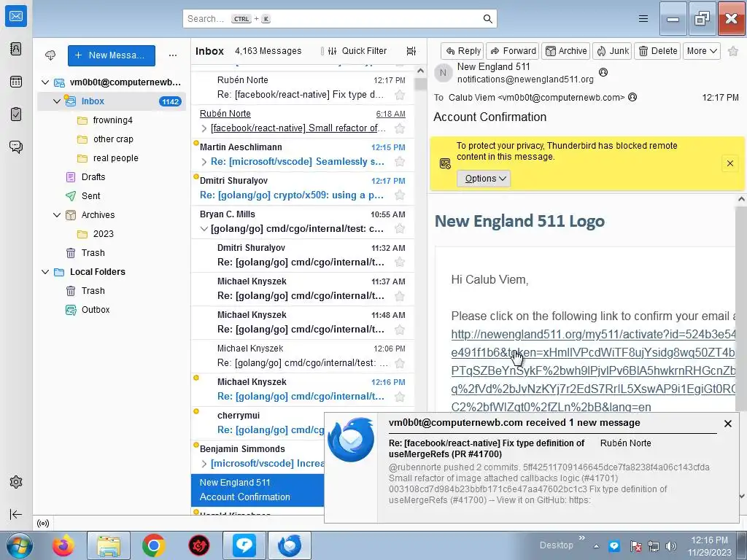Collapse the Bryan C. Mills thread
The image size is (747, 560).
204,229
